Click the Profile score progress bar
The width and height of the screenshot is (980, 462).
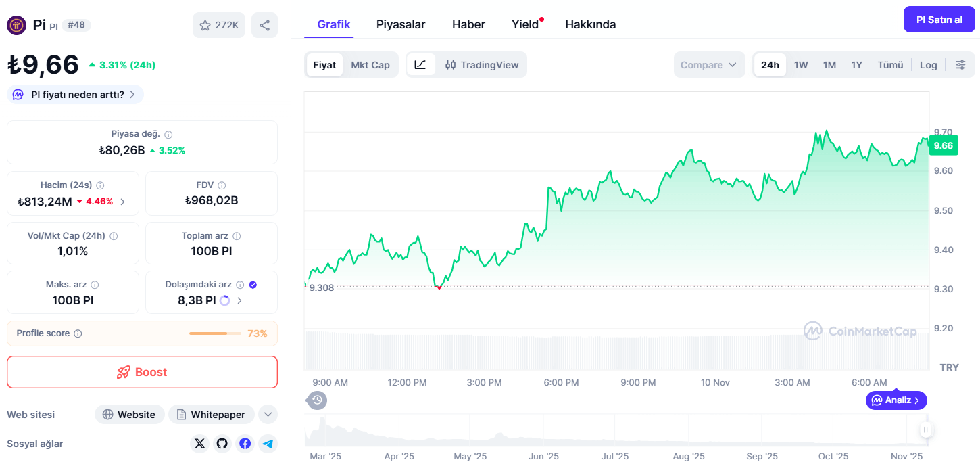(x=215, y=333)
